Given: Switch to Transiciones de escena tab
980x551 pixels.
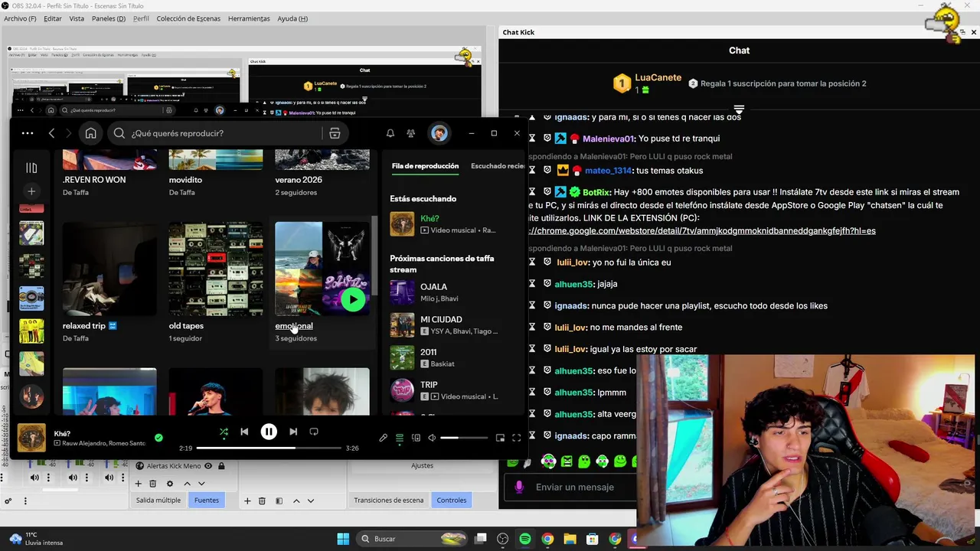Looking at the screenshot, I should (388, 500).
